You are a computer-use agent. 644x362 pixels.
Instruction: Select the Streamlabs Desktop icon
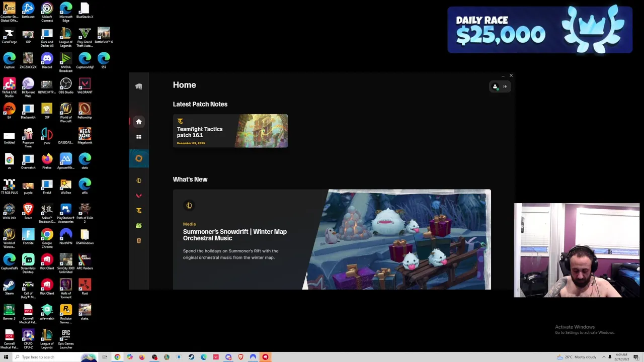pos(28,263)
